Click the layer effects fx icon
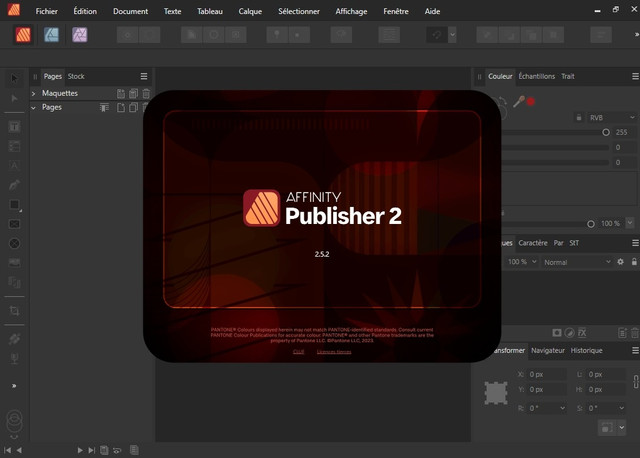The width and height of the screenshot is (640, 458). pos(582,333)
